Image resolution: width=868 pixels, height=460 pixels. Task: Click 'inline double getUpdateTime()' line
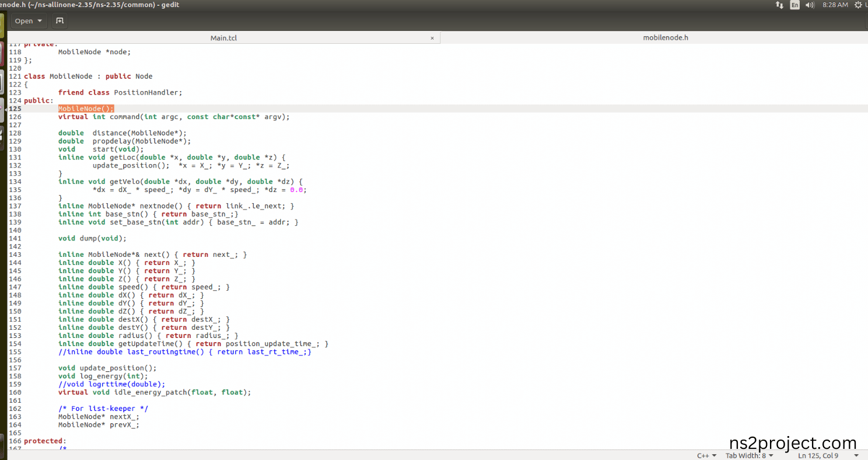pos(193,344)
